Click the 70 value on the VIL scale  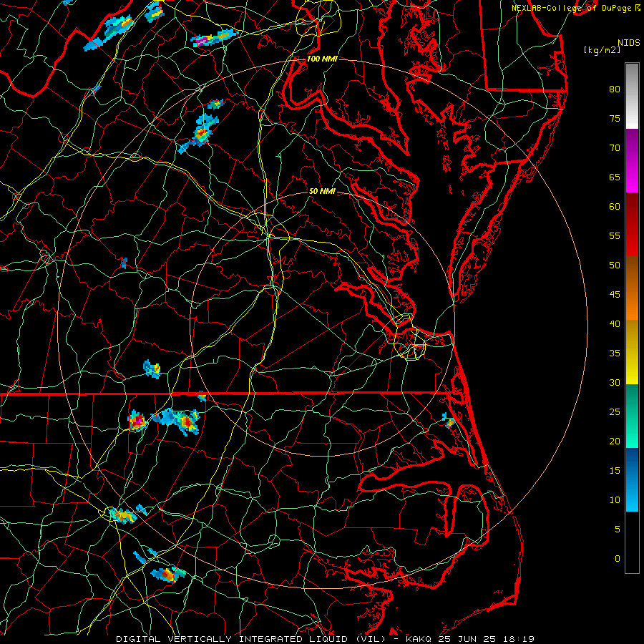coord(615,148)
